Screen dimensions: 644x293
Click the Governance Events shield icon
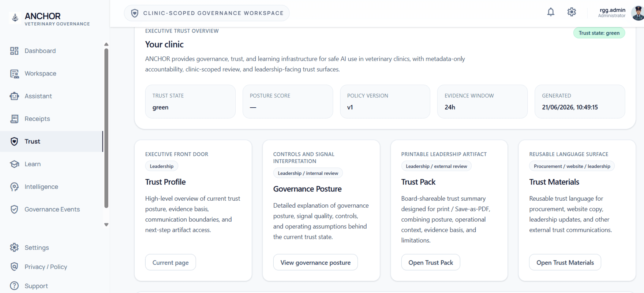point(14,209)
